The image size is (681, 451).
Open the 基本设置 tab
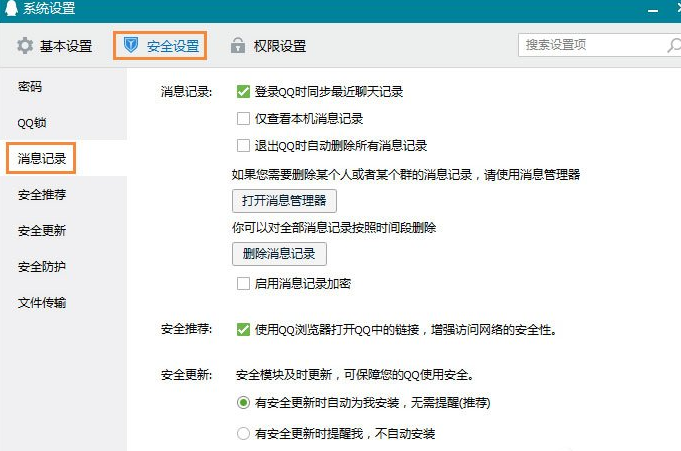[x=54, y=46]
